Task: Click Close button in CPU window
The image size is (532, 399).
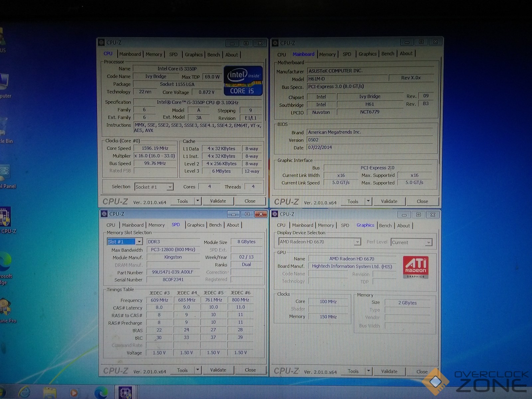Action: (x=250, y=201)
